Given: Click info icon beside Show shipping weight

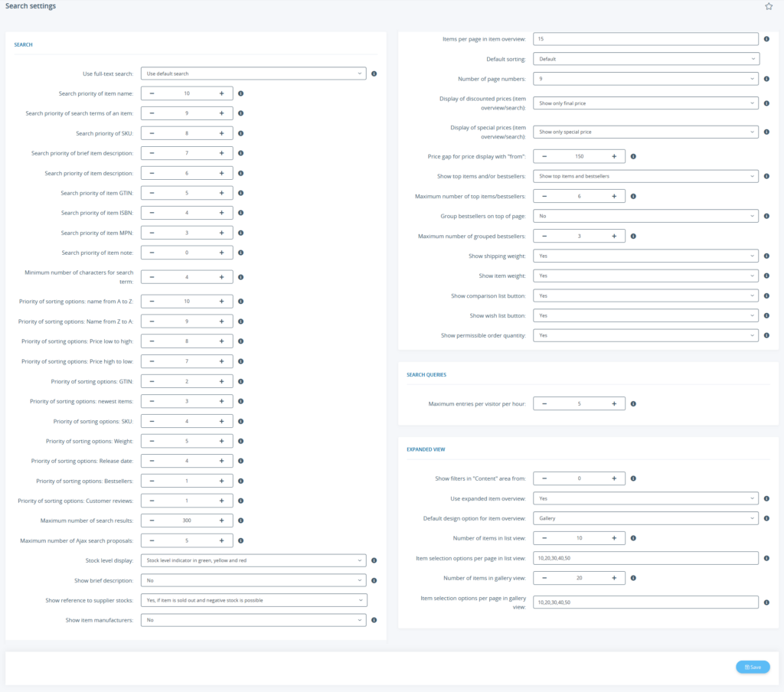Looking at the screenshot, I should point(766,256).
